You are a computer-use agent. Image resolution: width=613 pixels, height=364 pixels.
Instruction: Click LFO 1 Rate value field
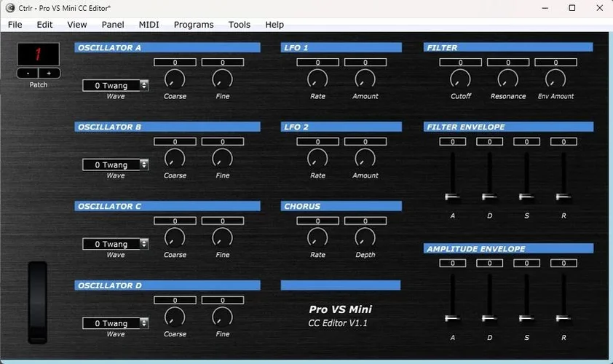click(318, 62)
